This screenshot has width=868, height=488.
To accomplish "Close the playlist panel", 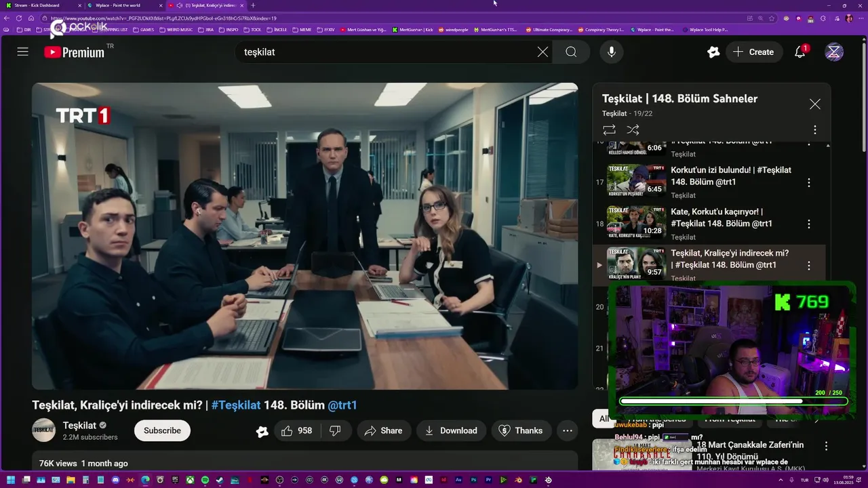I will (x=815, y=104).
